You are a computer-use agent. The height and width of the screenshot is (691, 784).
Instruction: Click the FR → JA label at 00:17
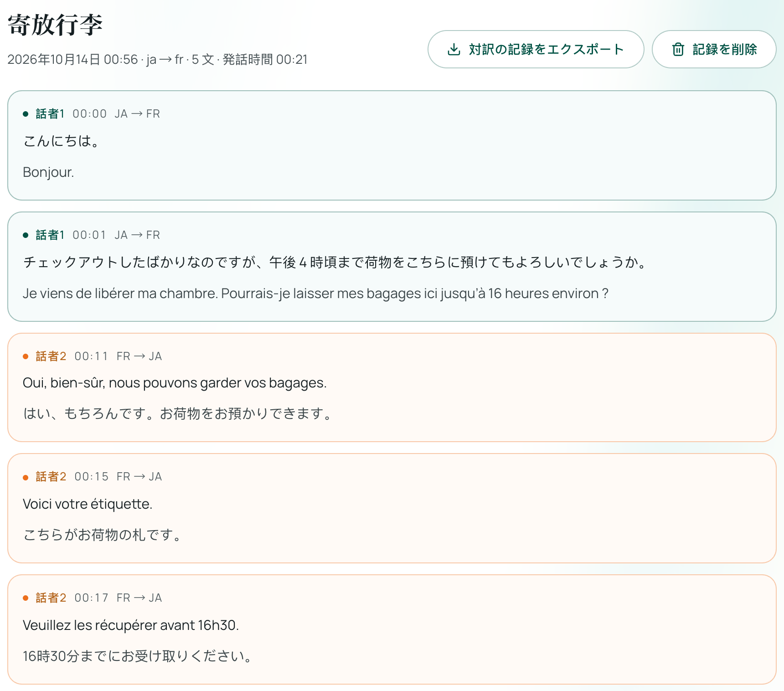pos(139,598)
